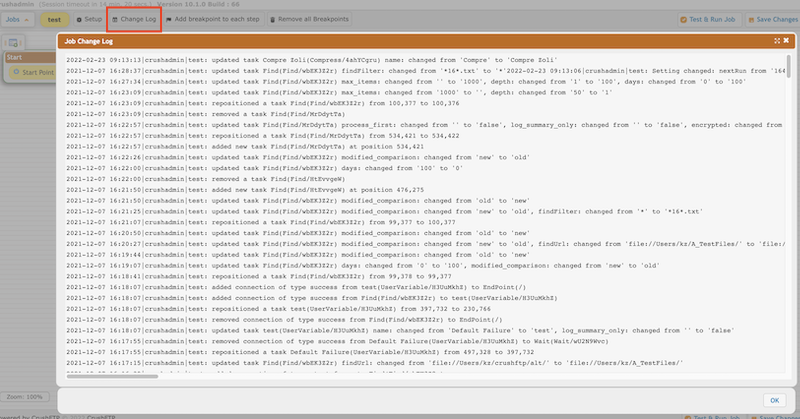Click the trash icon on Remove all Breakpoints
800x419 pixels.
point(272,19)
